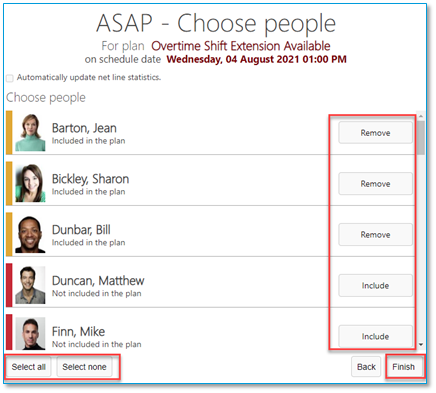This screenshot has width=436, height=393.
Task: Click the Select all button
Action: pos(29,367)
